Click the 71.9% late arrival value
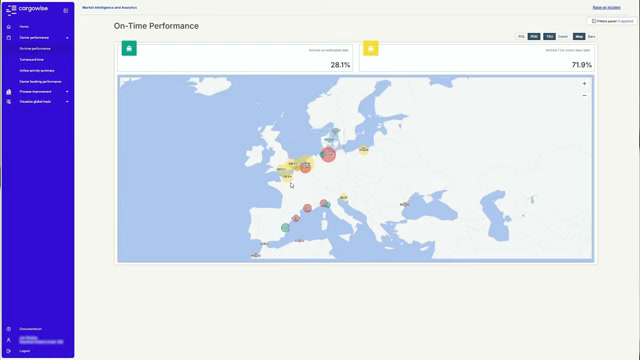 pos(582,65)
